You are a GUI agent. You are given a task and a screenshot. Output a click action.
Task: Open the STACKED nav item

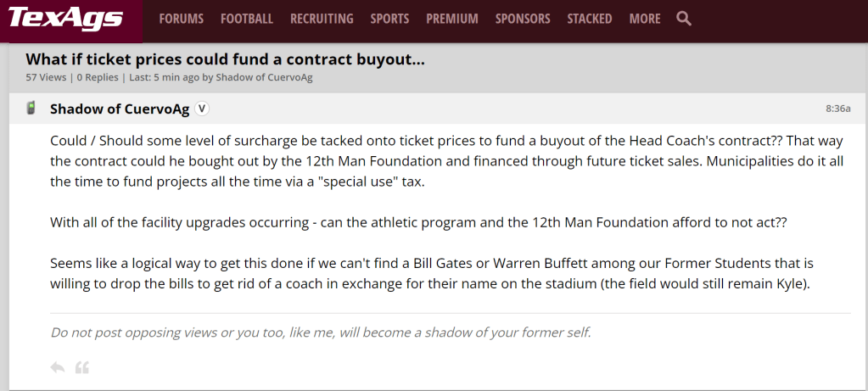(x=589, y=19)
